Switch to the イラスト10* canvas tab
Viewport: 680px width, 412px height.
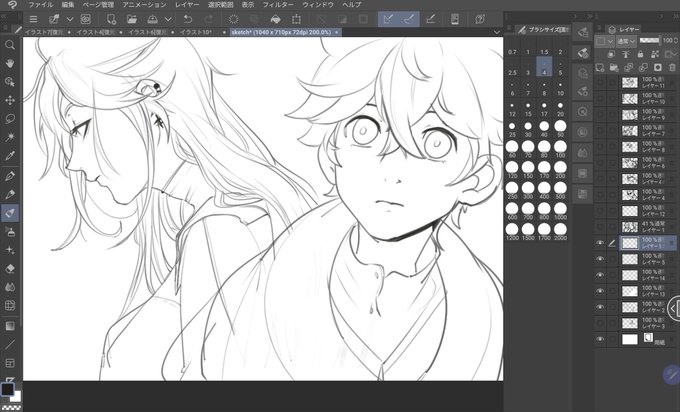click(195, 32)
